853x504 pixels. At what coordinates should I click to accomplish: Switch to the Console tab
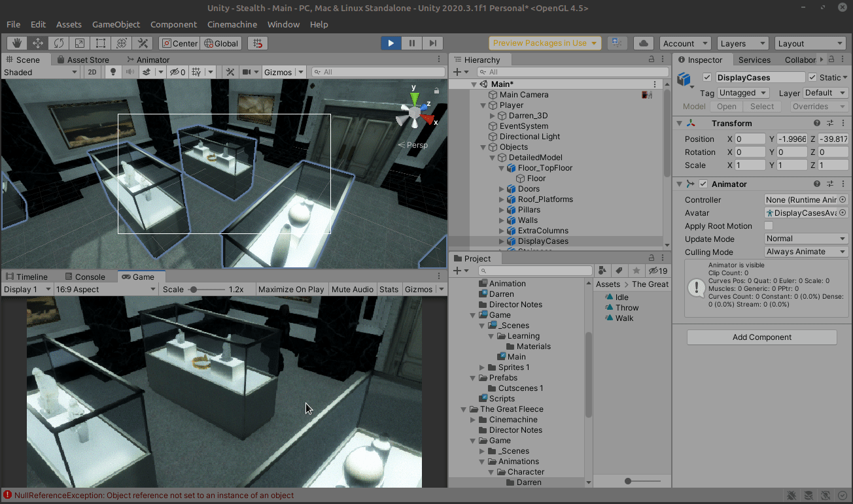84,277
